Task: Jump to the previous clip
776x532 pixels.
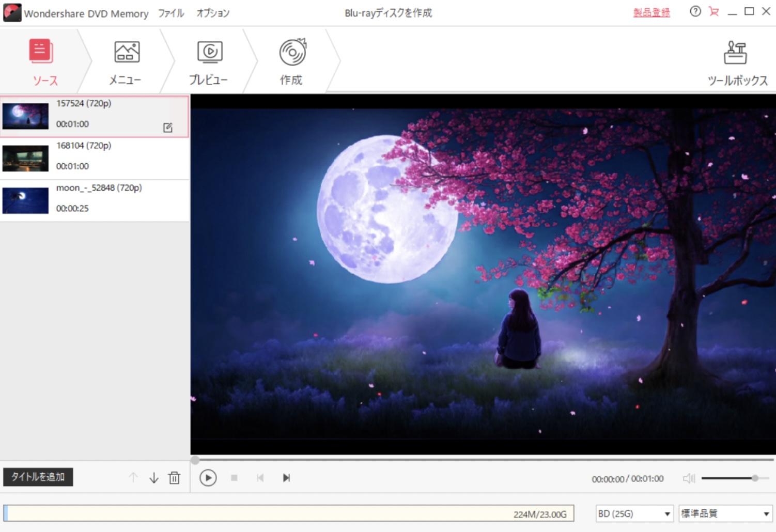Action: (x=260, y=478)
